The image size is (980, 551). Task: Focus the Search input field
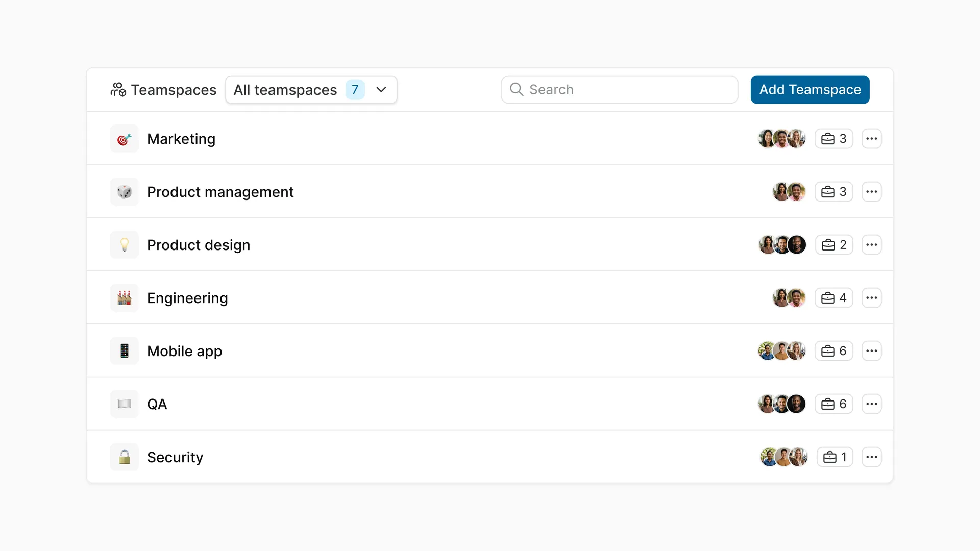tap(619, 90)
